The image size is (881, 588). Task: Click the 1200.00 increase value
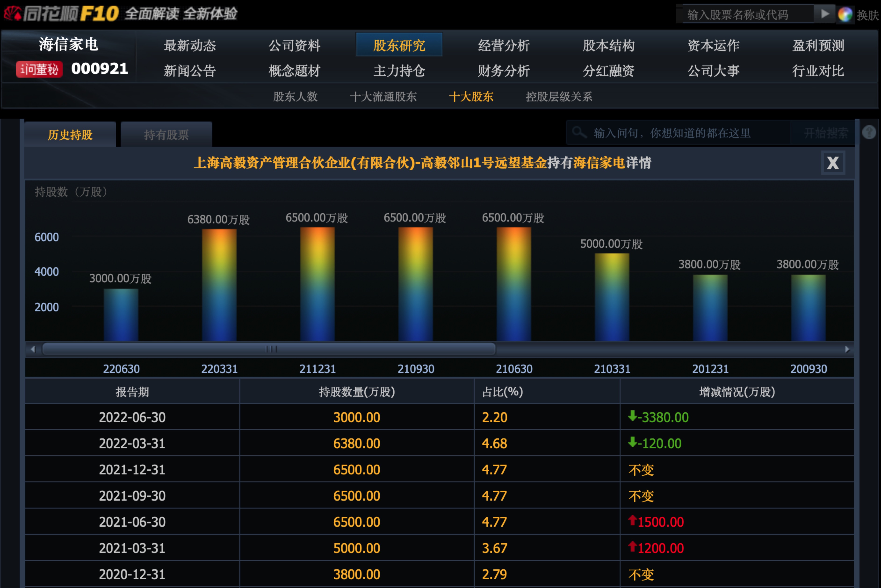pyautogui.click(x=656, y=548)
